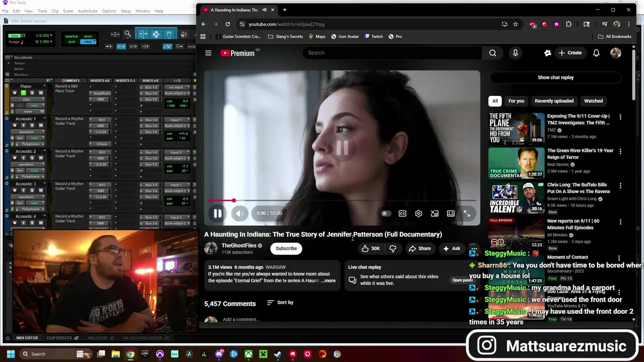The image size is (644, 362).
Task: Open the YouTube hamburger guide menu
Action: 208,53
